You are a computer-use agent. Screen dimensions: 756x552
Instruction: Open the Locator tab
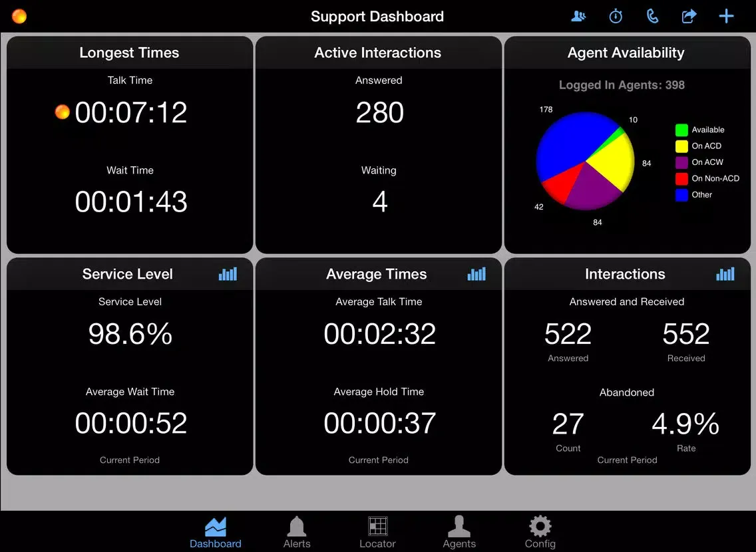tap(377, 533)
